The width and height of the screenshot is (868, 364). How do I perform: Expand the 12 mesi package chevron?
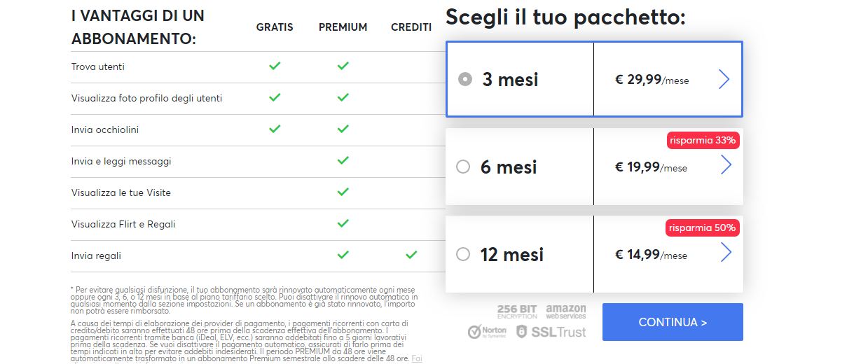(726, 252)
